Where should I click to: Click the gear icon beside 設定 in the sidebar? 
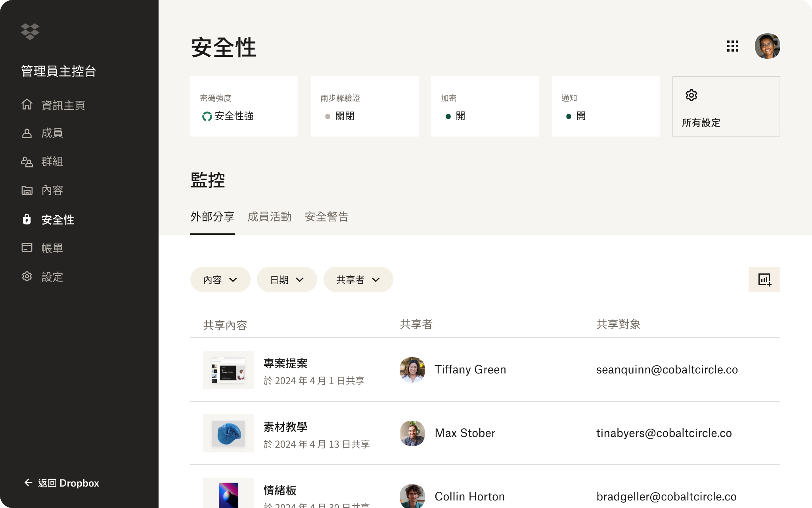click(x=27, y=276)
